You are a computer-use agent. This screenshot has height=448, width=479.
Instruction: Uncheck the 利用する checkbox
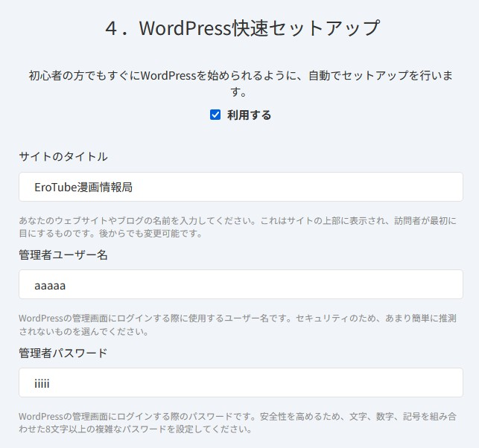[x=215, y=115]
